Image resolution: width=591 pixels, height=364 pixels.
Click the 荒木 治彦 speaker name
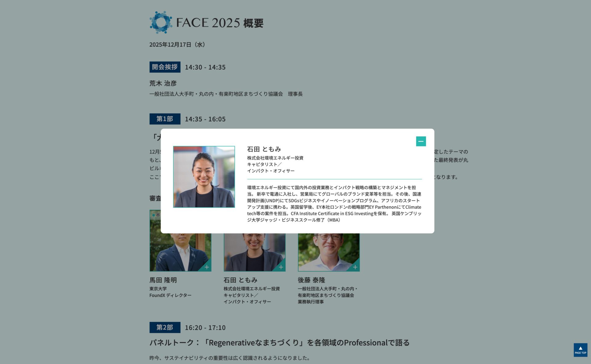click(163, 83)
